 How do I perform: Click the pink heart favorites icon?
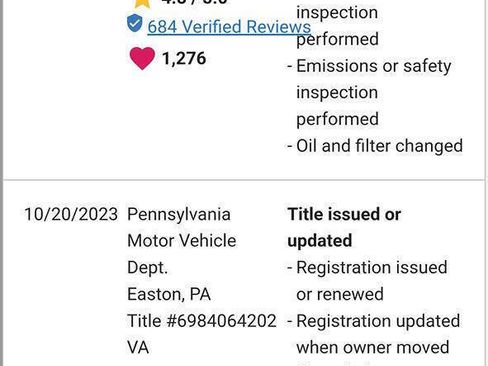142,58
